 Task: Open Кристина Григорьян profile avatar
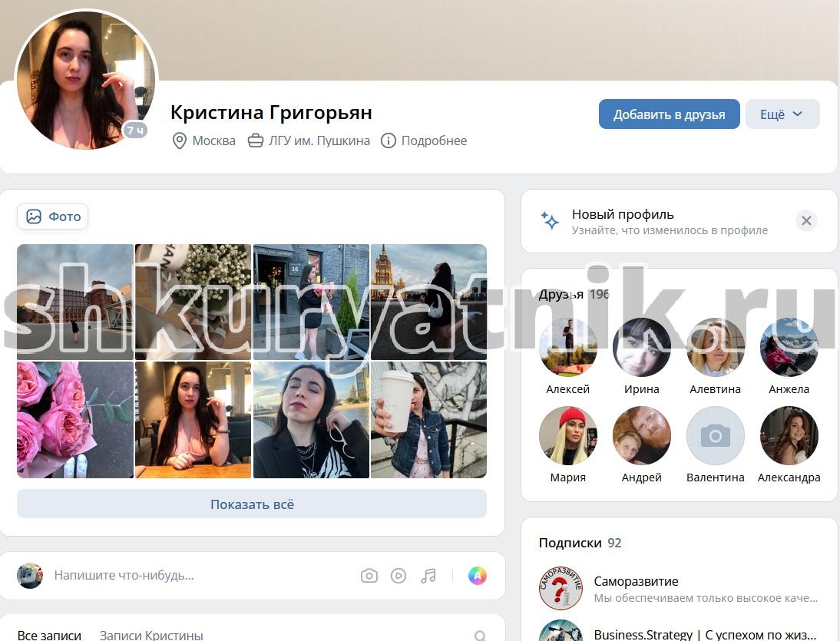click(x=86, y=80)
